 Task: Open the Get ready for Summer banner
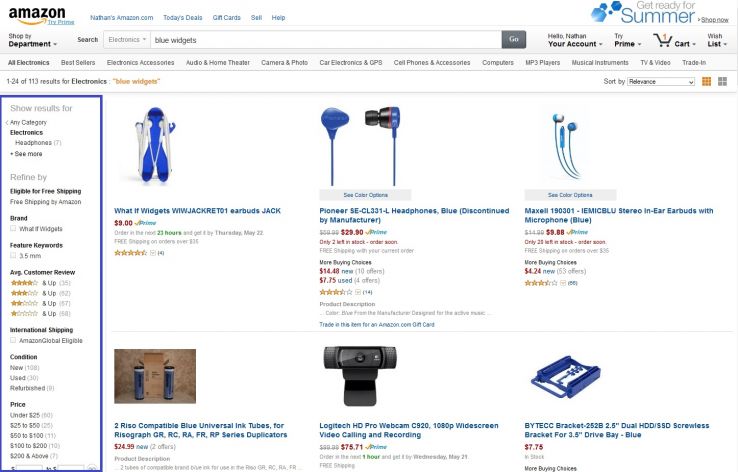pos(659,13)
